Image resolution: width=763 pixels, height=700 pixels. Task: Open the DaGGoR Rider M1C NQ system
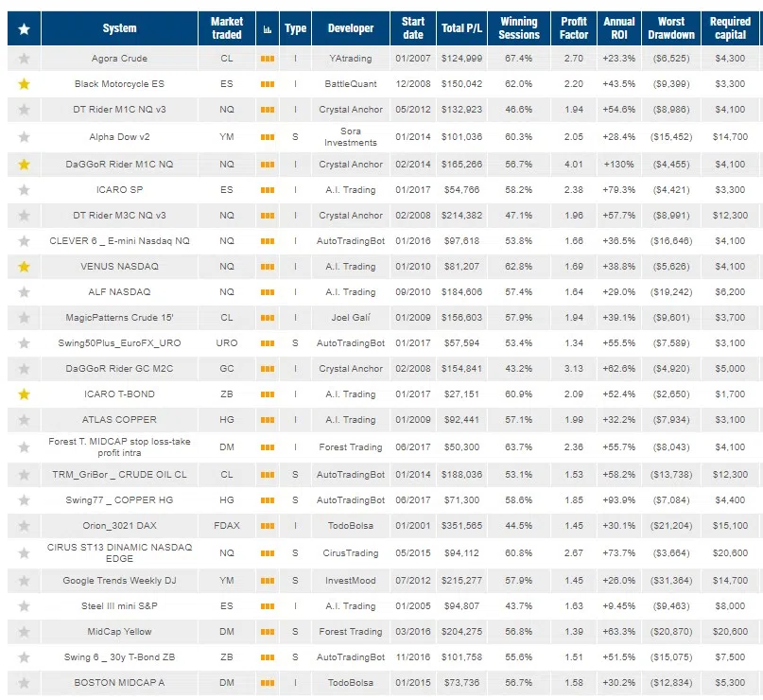(120, 165)
